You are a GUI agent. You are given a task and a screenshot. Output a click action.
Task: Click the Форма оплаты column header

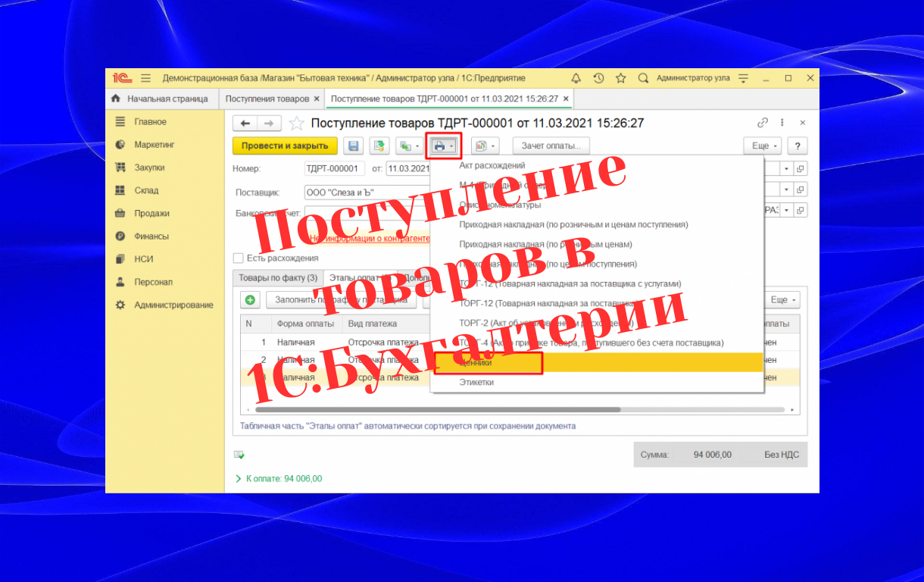(x=305, y=324)
